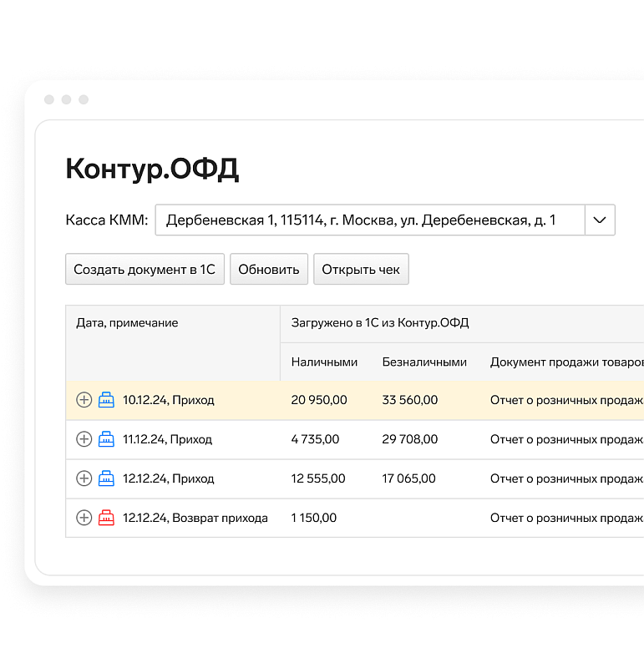This screenshot has height=668, width=644.
Task: Open the Касса ККМ dropdown arrow
Action: tap(600, 220)
